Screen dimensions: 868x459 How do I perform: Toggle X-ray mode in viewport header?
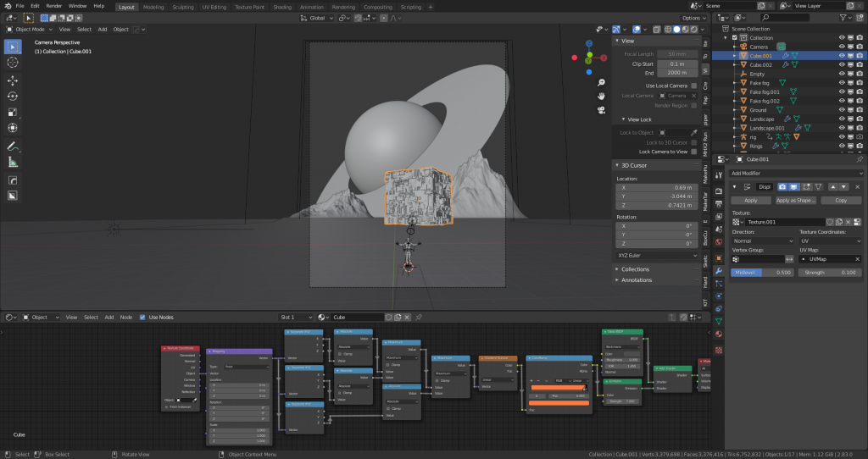pos(657,30)
